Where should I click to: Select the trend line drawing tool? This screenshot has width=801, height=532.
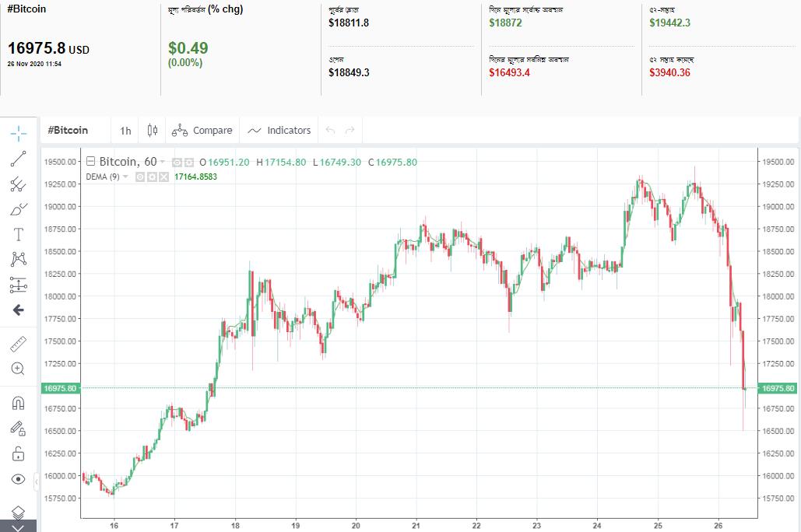19,159
